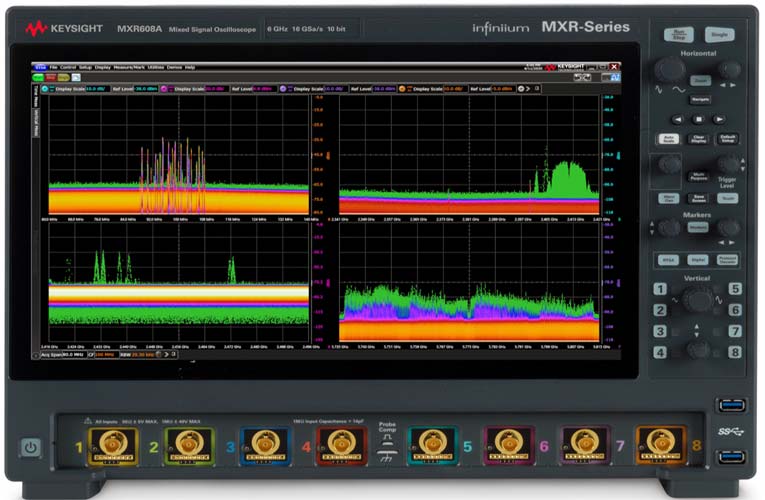Click the blue icon at toolbar far right
The height and width of the screenshot is (500, 765).
click(x=615, y=78)
